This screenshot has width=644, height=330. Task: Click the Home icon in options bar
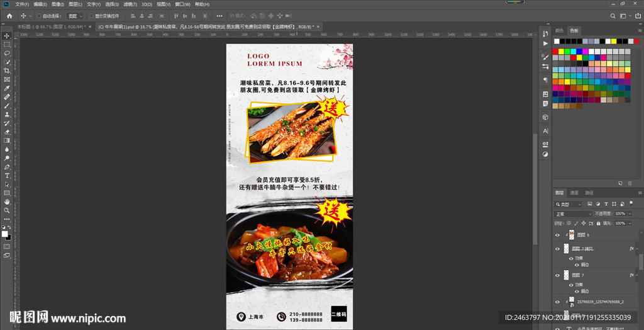tap(9, 16)
